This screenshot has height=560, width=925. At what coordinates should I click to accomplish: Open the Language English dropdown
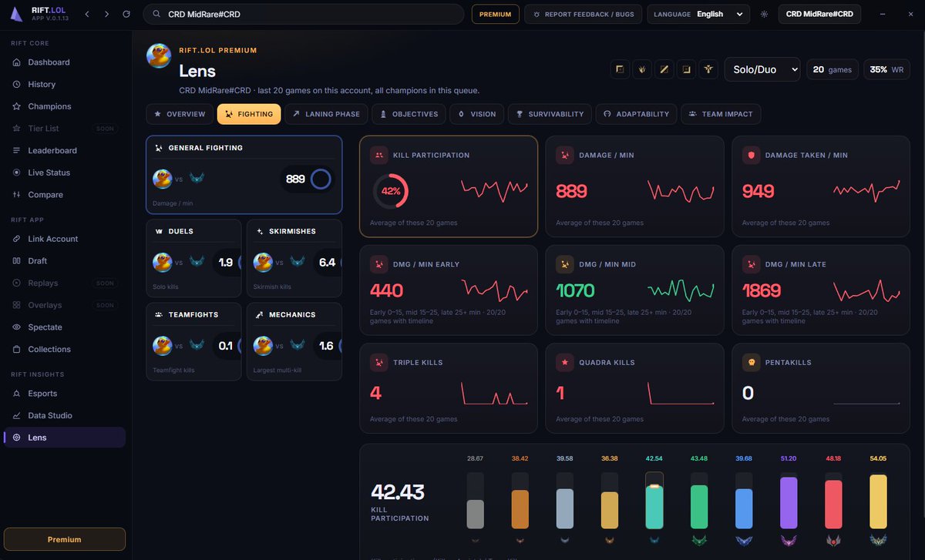[698, 14]
